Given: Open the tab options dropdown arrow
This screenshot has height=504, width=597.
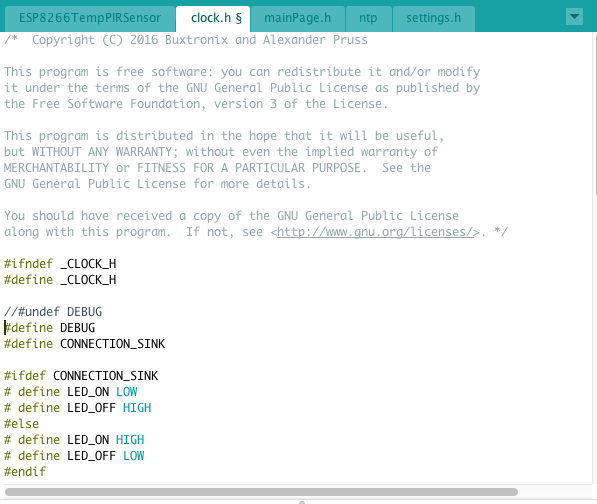Looking at the screenshot, I should click(574, 17).
